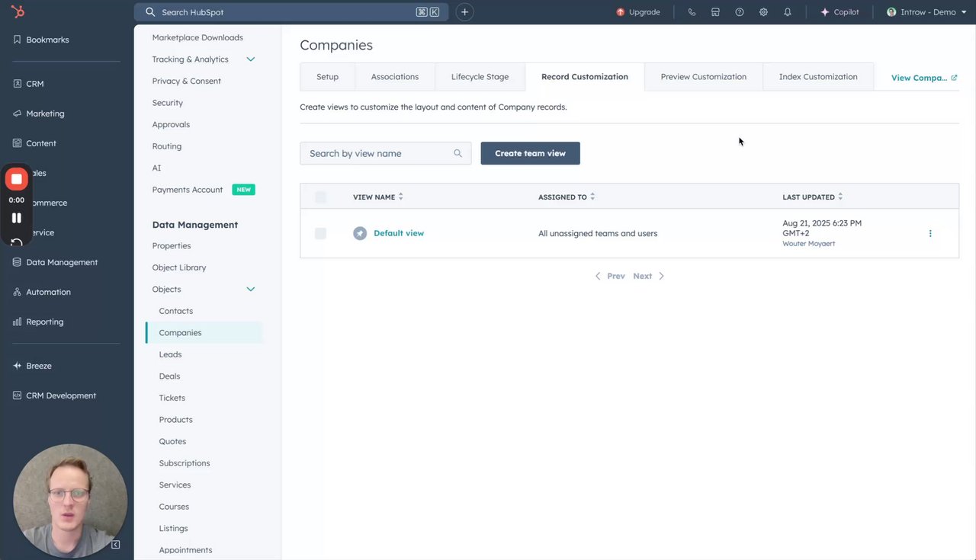Click the presenter webcam bubble
The height and width of the screenshot is (560, 976).
(70, 501)
